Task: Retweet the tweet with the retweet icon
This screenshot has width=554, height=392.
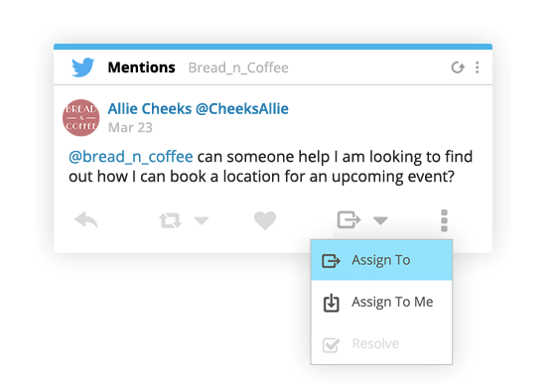Action: click(171, 220)
